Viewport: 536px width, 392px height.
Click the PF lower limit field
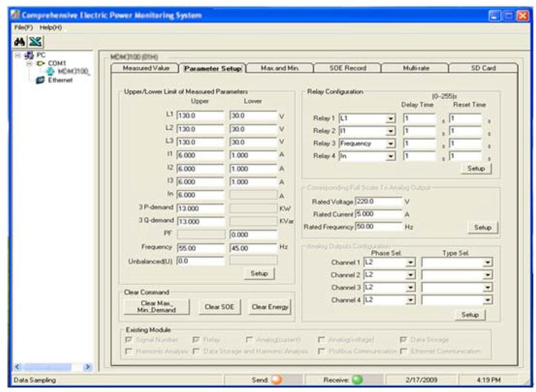pos(253,235)
